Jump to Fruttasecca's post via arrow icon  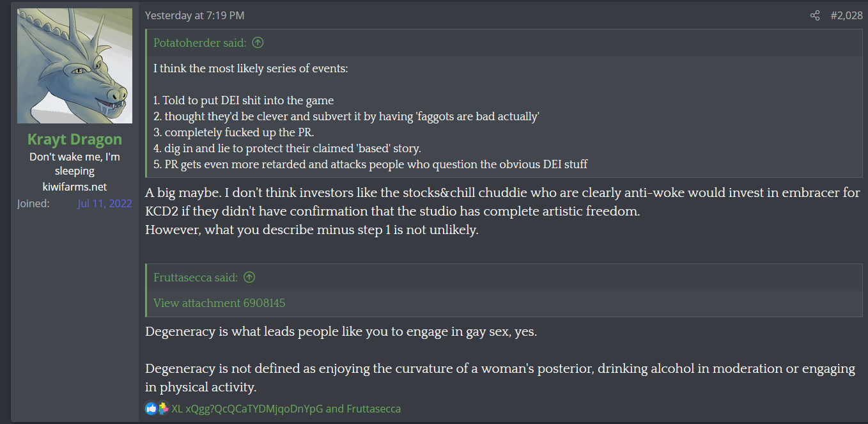249,278
